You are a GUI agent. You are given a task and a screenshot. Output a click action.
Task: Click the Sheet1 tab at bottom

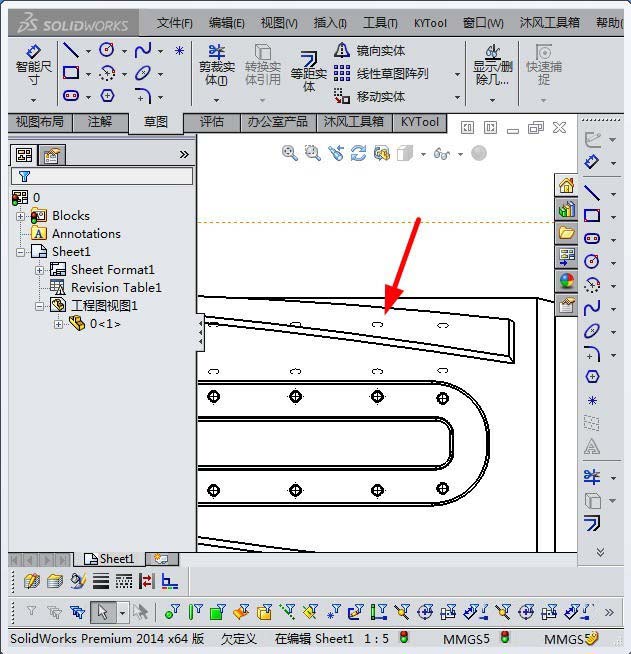[x=109, y=559]
